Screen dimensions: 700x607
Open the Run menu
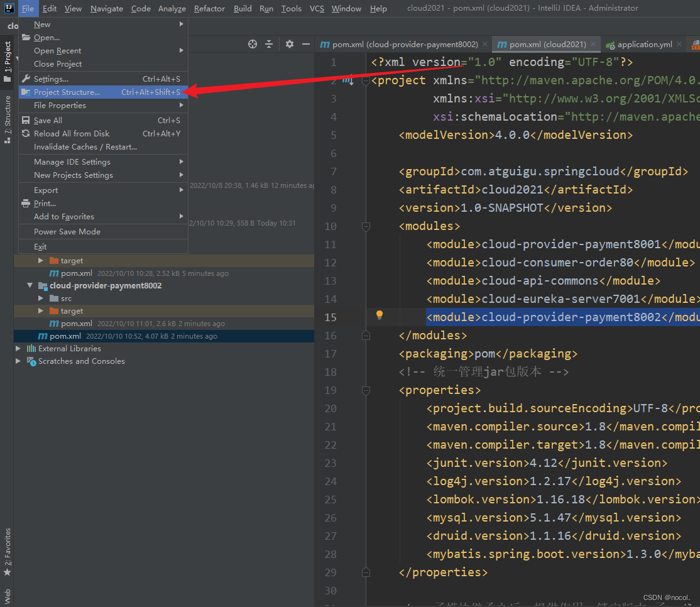(x=266, y=8)
